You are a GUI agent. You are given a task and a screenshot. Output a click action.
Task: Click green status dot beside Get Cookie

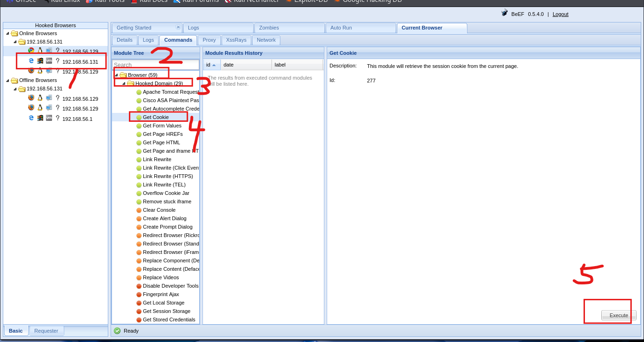point(139,117)
